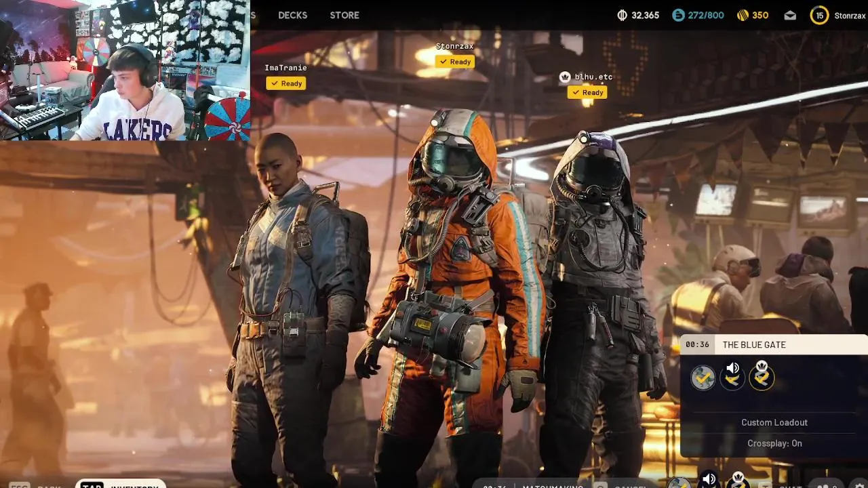Viewport: 868px width, 488px height.
Task: Click the blue currency icon beside 272/800
Action: (678, 15)
